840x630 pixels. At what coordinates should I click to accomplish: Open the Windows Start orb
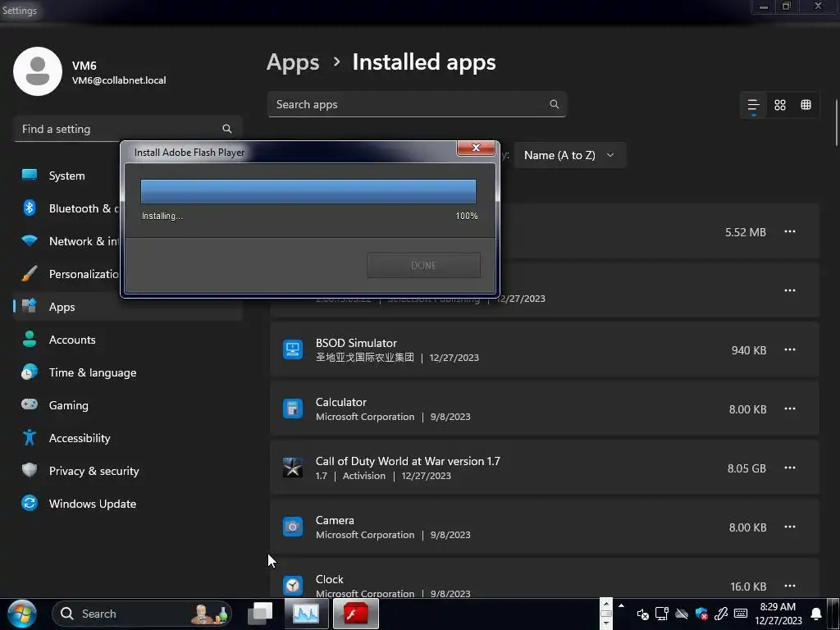pos(22,614)
